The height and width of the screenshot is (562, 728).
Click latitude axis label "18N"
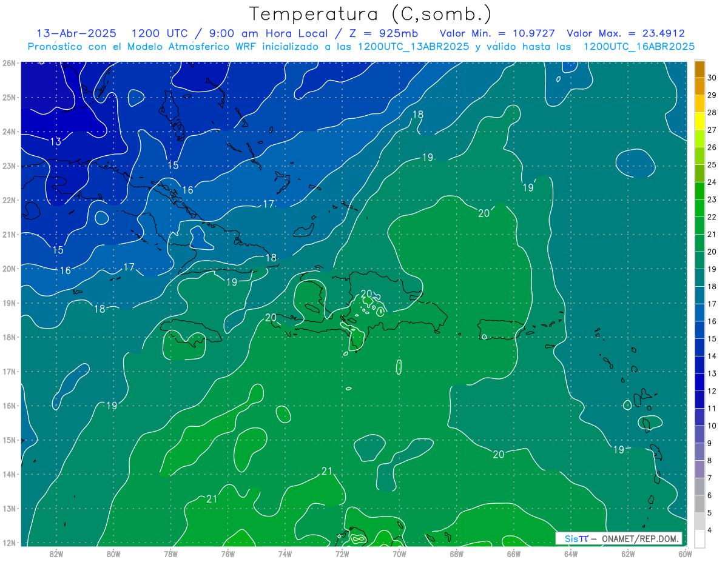(x=8, y=337)
